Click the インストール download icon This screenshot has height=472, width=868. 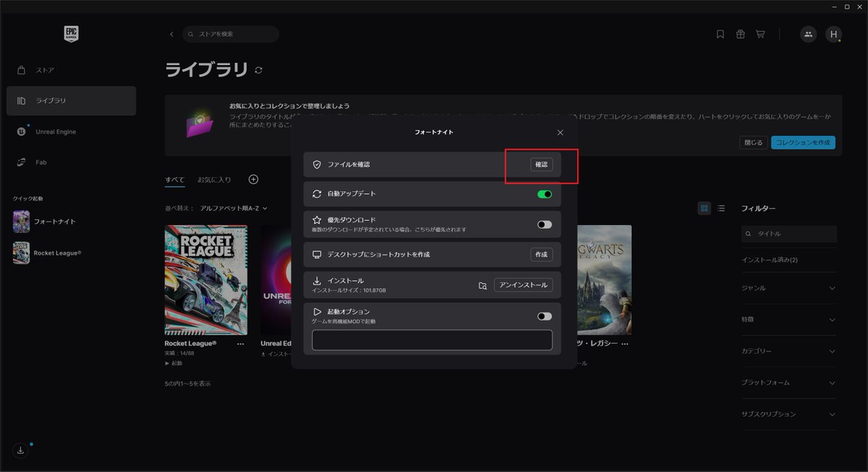pyautogui.click(x=317, y=281)
